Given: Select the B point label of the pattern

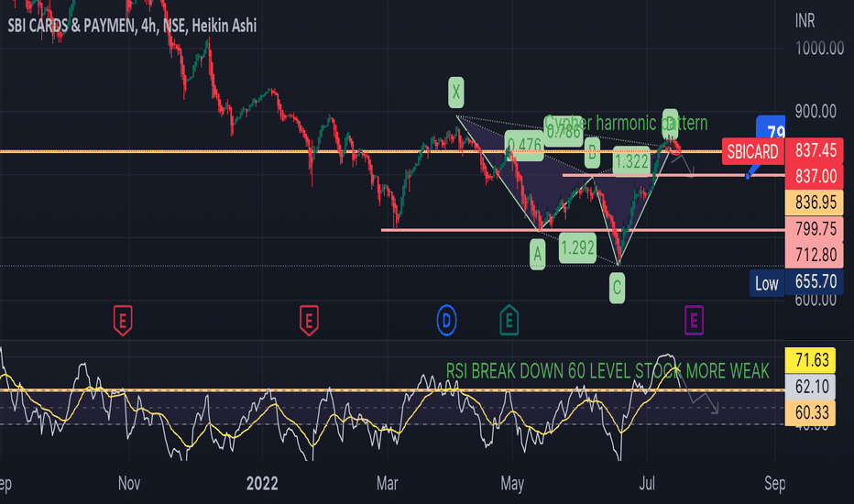Looking at the screenshot, I should [592, 152].
